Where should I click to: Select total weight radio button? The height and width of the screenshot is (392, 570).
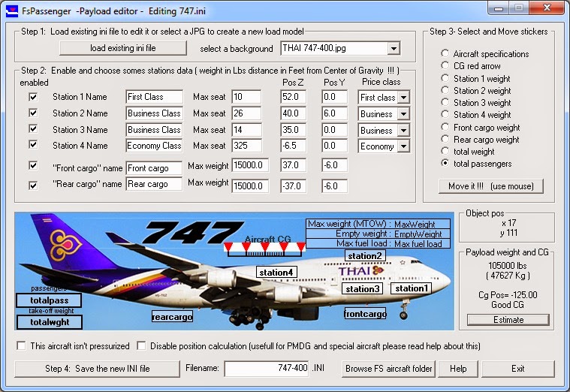pos(445,151)
